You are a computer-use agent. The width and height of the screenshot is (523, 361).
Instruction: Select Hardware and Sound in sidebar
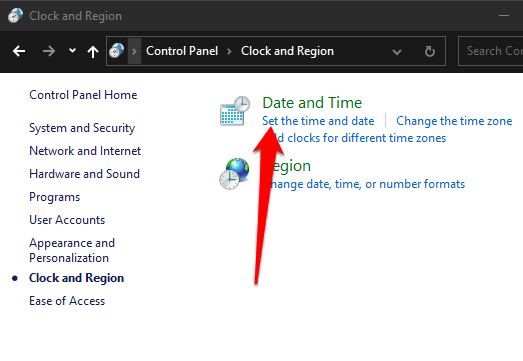pos(84,174)
